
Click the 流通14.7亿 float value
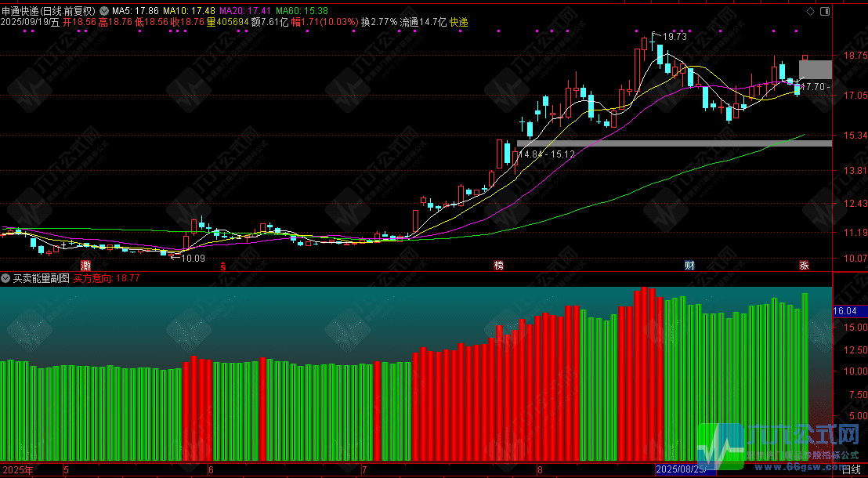pyautogui.click(x=424, y=23)
